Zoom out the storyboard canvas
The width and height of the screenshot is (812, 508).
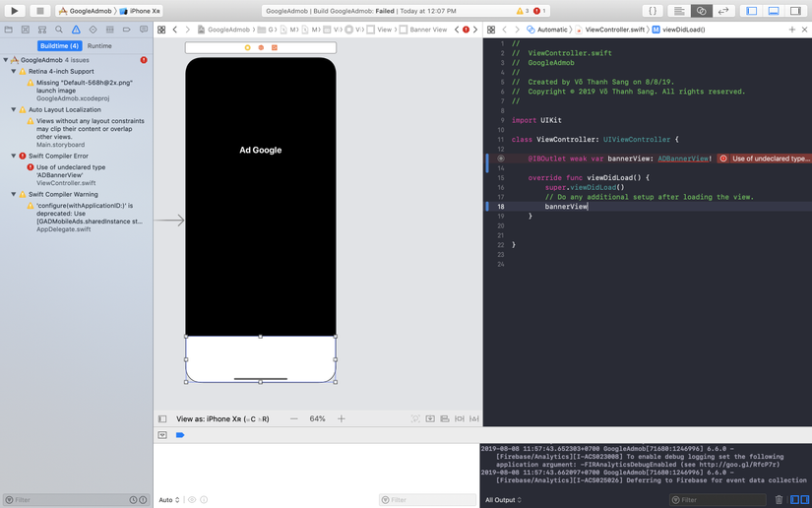coord(293,419)
